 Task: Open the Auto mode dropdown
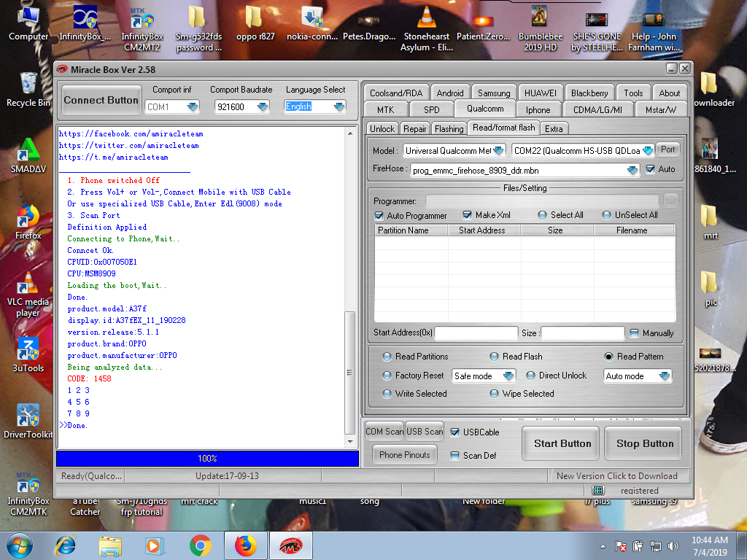tap(665, 376)
